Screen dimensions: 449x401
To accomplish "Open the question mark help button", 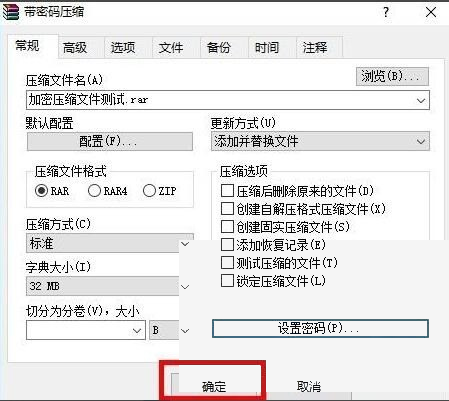I will (386, 12).
